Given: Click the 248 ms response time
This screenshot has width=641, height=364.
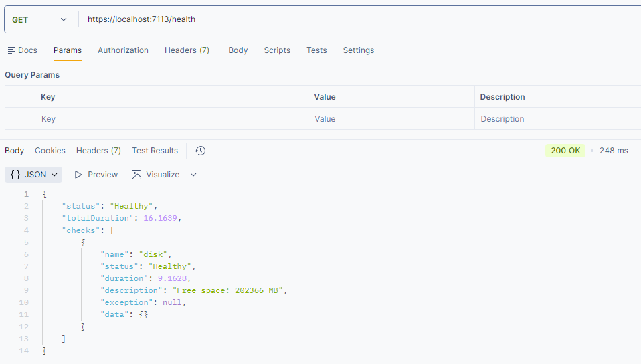Looking at the screenshot, I should (x=614, y=151).
